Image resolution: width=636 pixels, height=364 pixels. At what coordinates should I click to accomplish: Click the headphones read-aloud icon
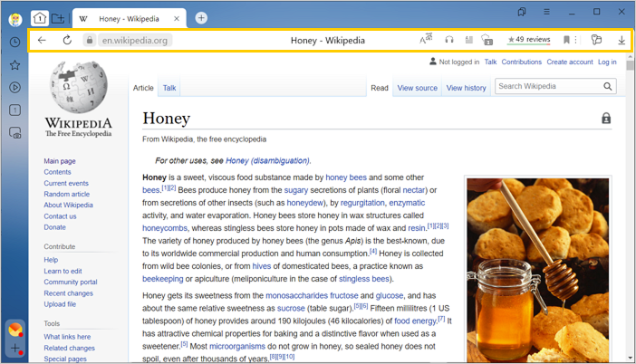pyautogui.click(x=448, y=40)
